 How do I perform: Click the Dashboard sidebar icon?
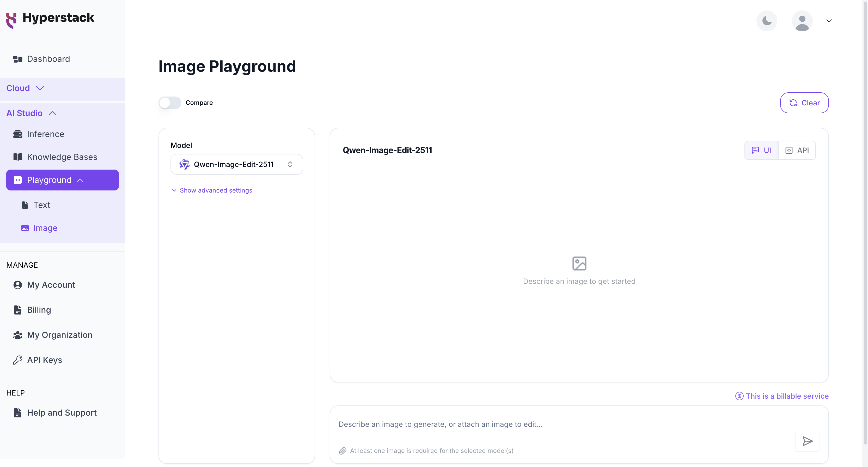tap(17, 59)
